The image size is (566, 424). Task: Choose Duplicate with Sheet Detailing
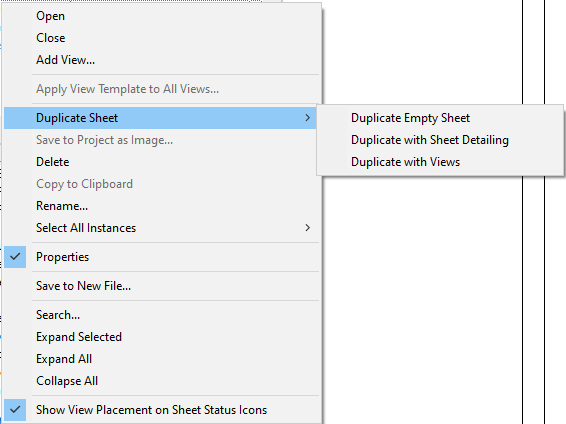(x=430, y=140)
